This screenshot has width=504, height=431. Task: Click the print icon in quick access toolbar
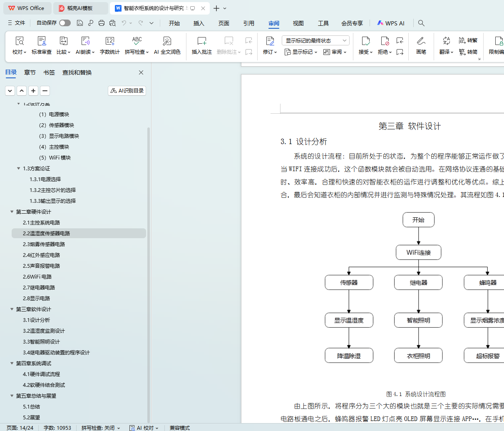tap(102, 23)
